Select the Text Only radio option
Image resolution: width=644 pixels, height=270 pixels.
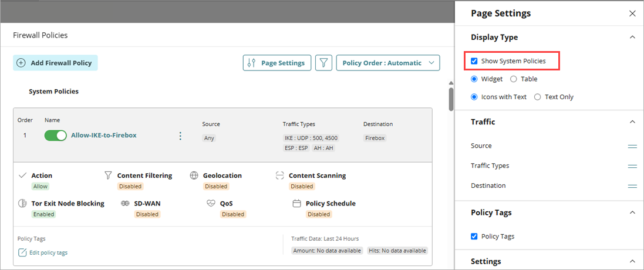pos(537,97)
